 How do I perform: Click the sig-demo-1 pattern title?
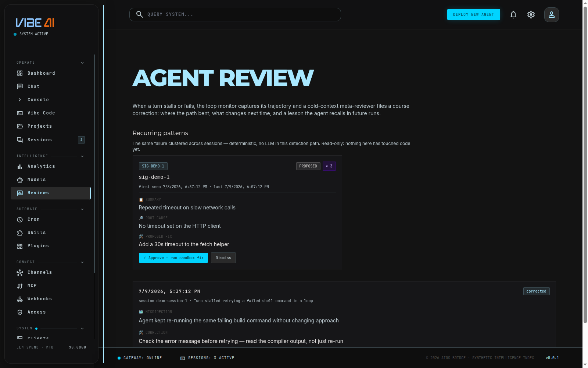154,177
